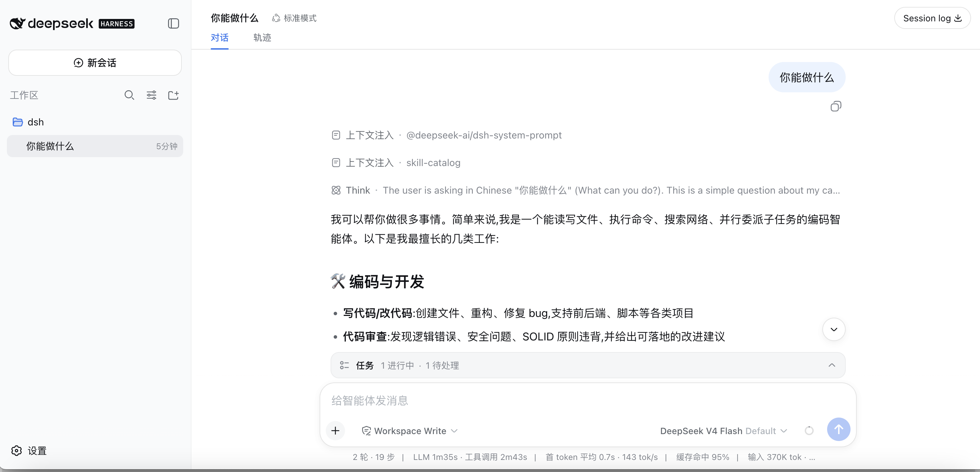980x472 pixels.
Task: Click the 标准模式 mode indicator
Action: tap(294, 18)
